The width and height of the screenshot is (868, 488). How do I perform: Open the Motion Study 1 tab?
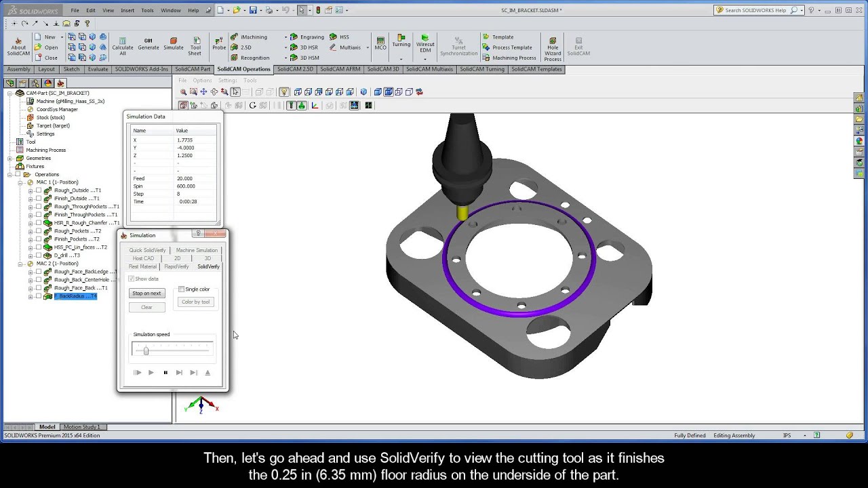82,427
